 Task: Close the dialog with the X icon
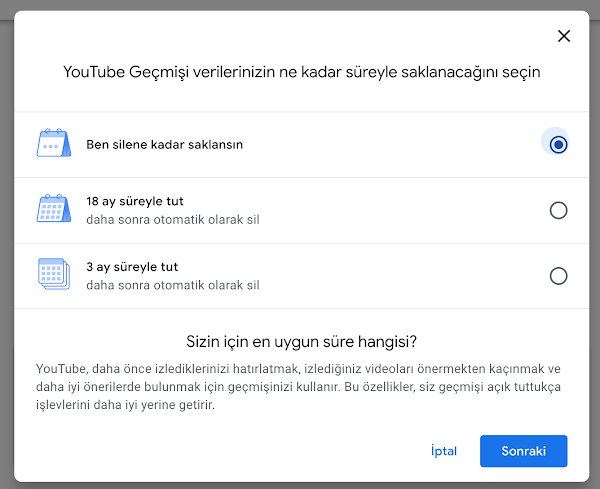564,36
